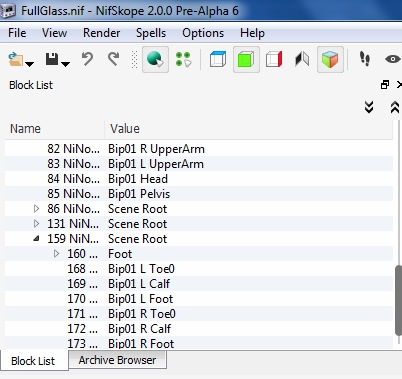
Task: Select the Bip01 R Toe0 row
Action: [x=199, y=314]
